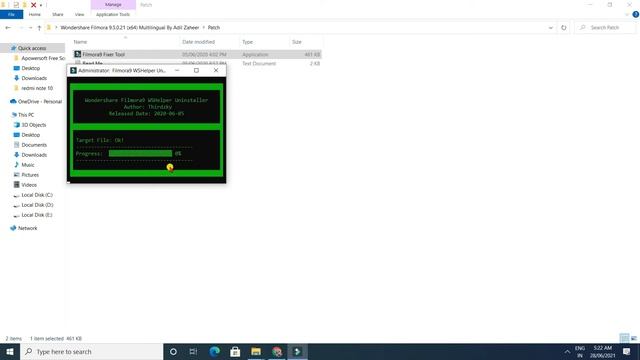Open Microsoft Store from taskbar

pos(235,351)
